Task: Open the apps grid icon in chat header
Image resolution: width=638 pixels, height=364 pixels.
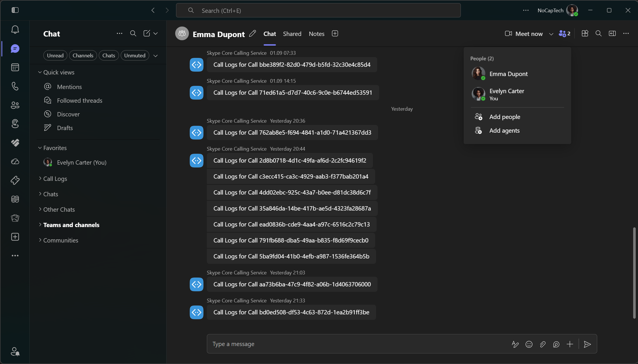Action: pyautogui.click(x=585, y=34)
